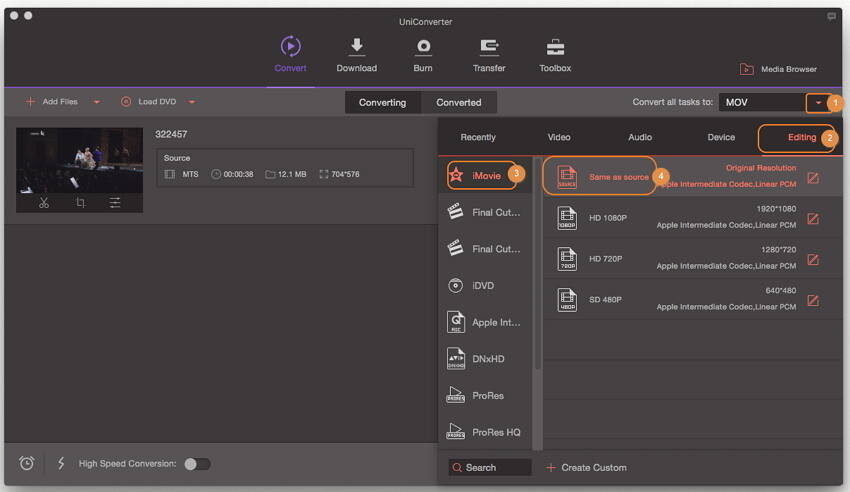Expand the Add Files dropdown arrow

click(x=97, y=102)
